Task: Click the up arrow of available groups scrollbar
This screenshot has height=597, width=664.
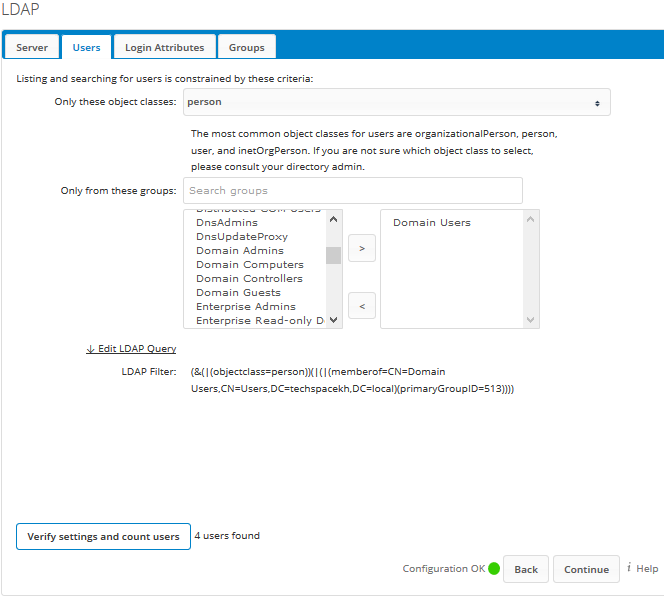Action: tap(333, 219)
